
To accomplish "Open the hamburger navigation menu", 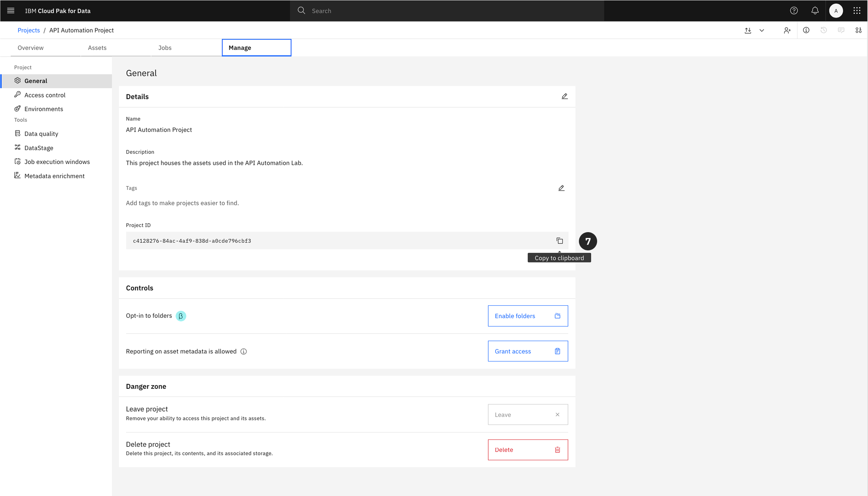I will tap(11, 11).
